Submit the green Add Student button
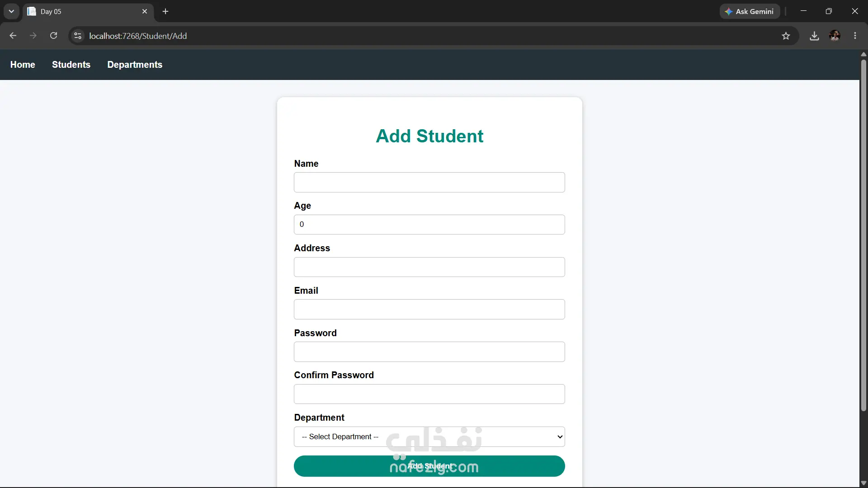The height and width of the screenshot is (488, 868). point(429,466)
